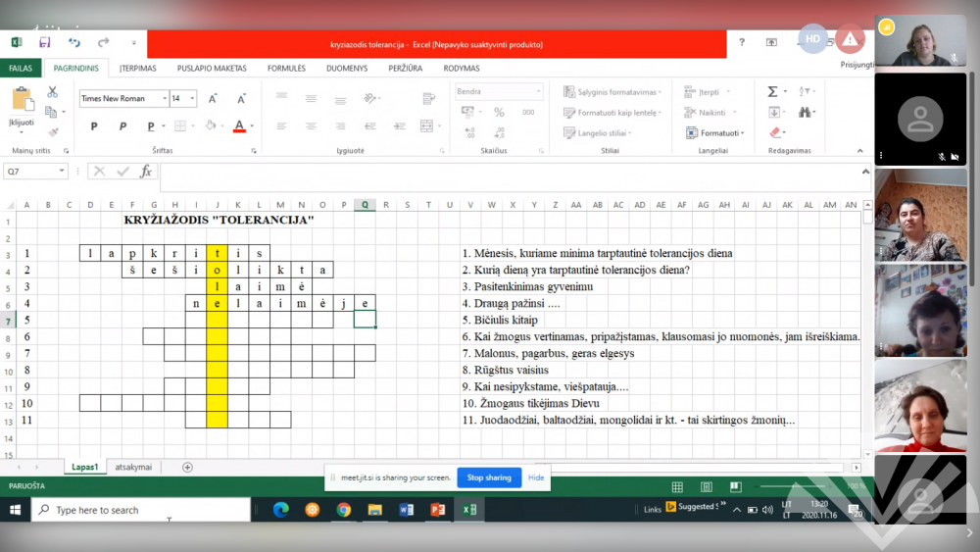Click the Cut scissors icon
Viewport: 980px width, 552px height.
coord(52,92)
